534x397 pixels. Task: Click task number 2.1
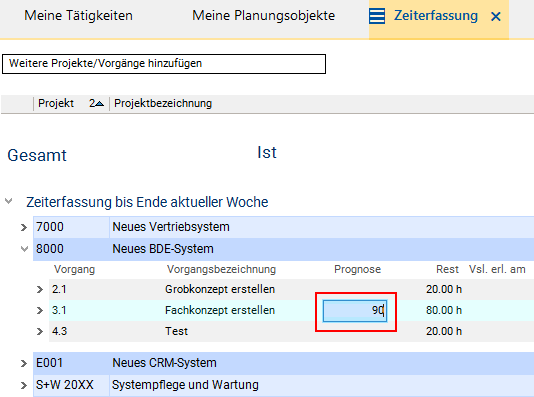[x=59, y=289]
